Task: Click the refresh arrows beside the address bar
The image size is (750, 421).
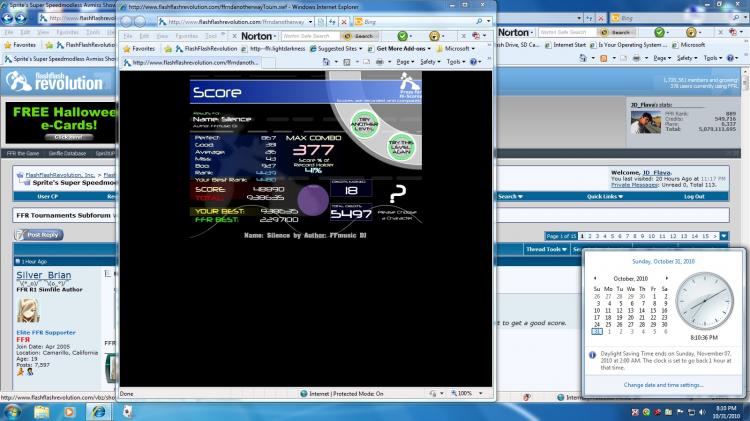Action: point(332,22)
